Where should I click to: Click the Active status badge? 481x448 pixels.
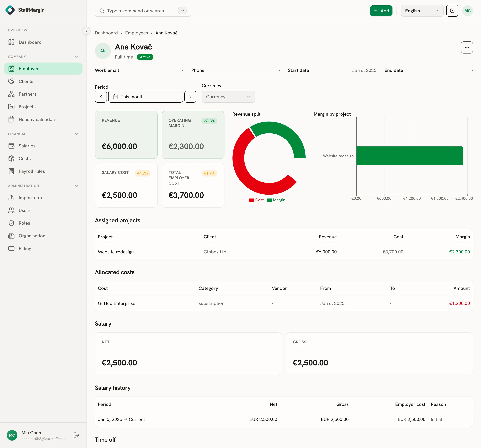coord(145,57)
